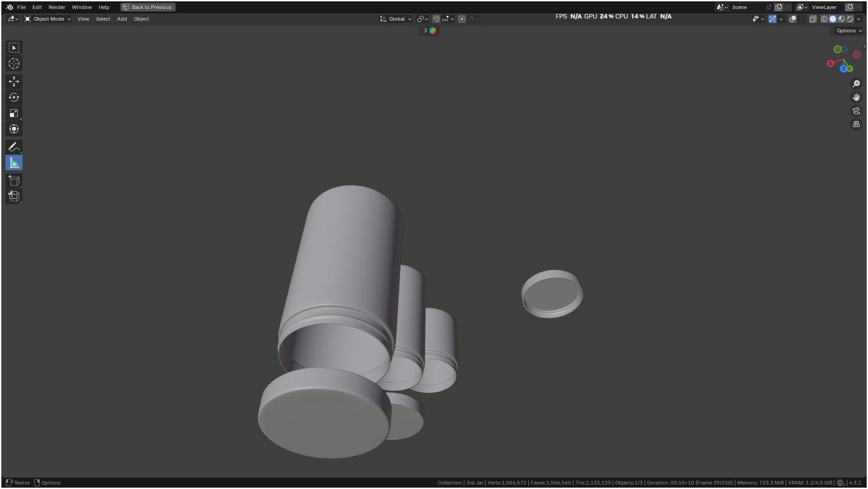Open the status bar globe icon
Viewport: 868px width, 489px height.
pos(841,483)
